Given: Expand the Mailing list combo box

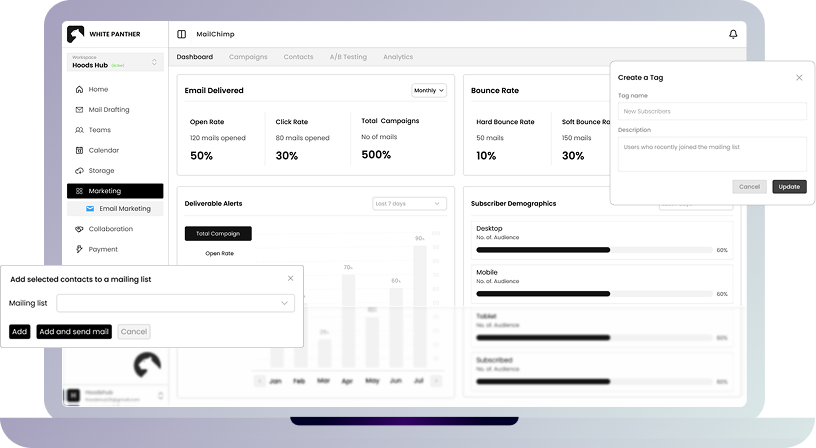Looking at the screenshot, I should pyautogui.click(x=175, y=303).
